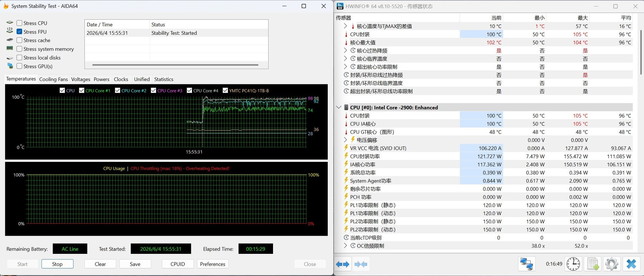Open HWiNFO sensor settings gear icon

(612, 264)
